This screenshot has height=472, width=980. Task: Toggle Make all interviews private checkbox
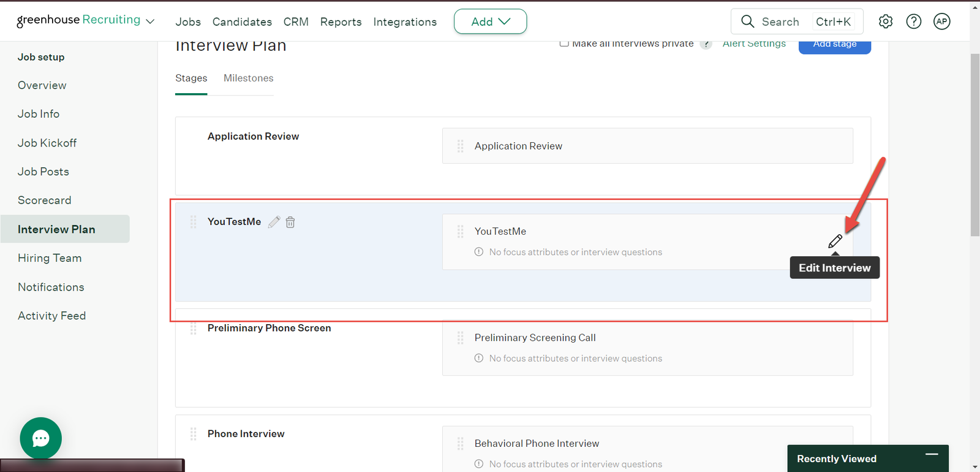[x=564, y=44]
